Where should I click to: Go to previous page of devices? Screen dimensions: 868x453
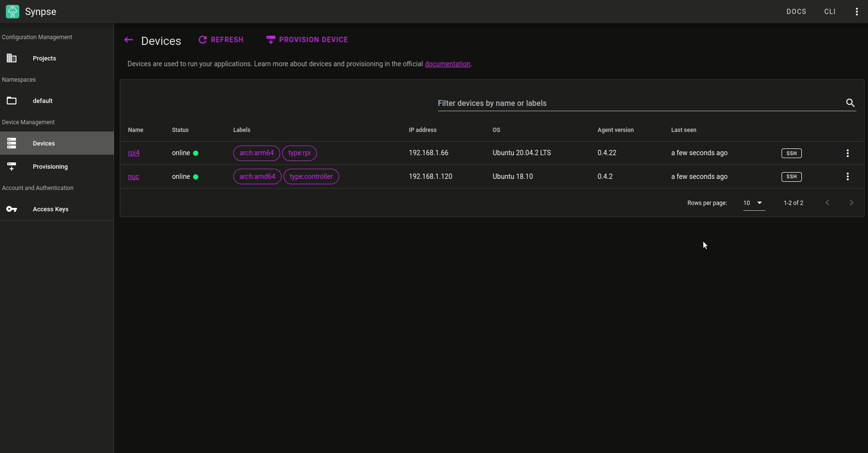click(x=827, y=203)
